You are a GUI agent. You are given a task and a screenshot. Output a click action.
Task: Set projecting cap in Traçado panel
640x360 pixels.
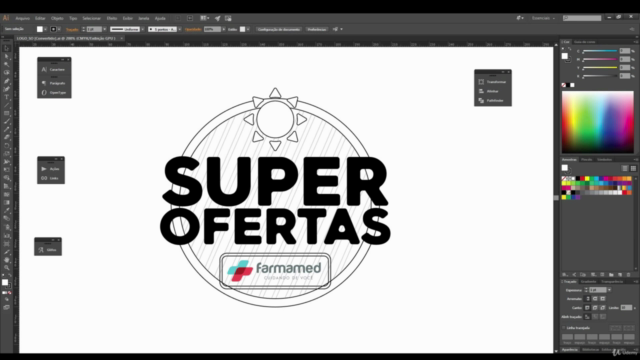[602, 299]
